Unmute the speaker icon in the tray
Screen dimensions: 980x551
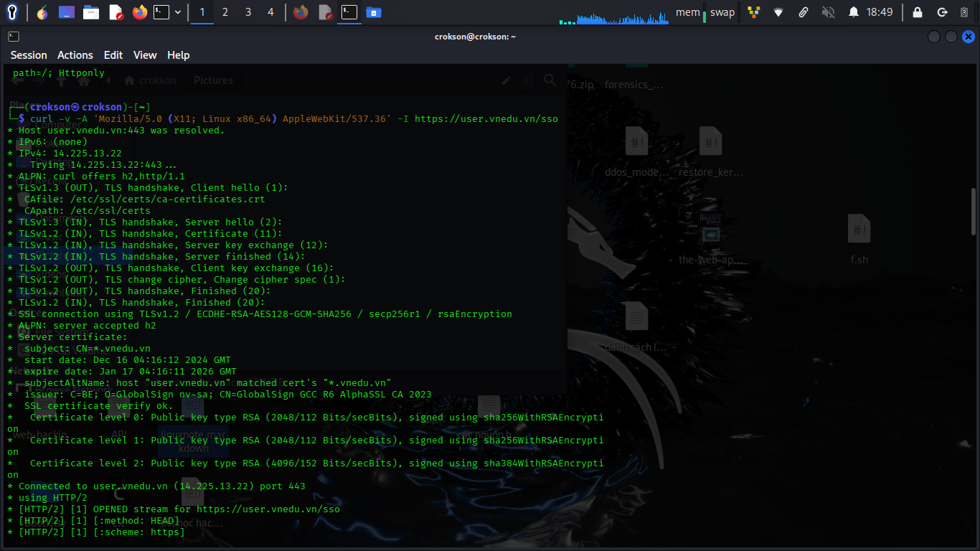tap(829, 11)
